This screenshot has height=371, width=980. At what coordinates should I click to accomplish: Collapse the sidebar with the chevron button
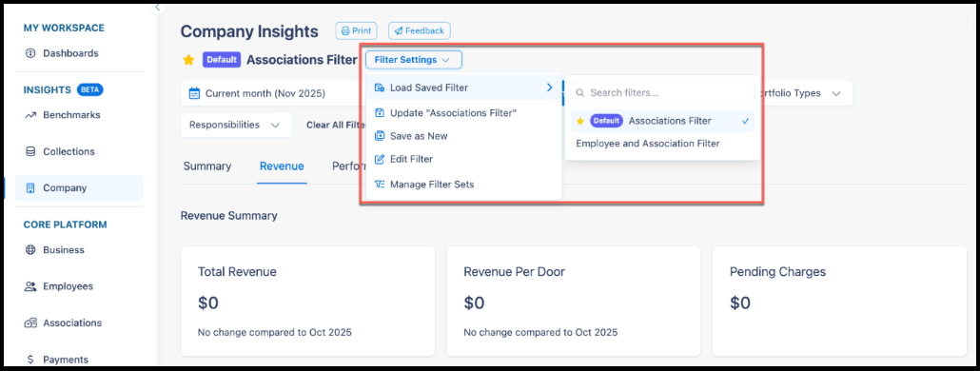158,8
